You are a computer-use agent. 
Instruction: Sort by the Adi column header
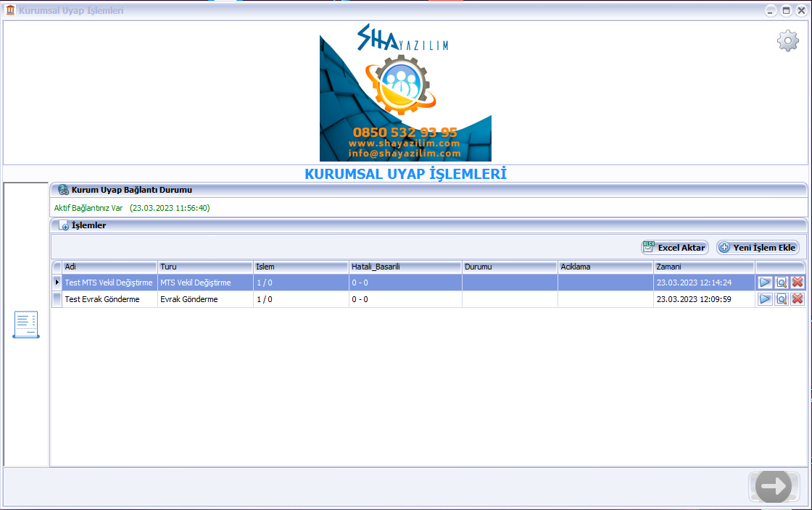(x=109, y=267)
